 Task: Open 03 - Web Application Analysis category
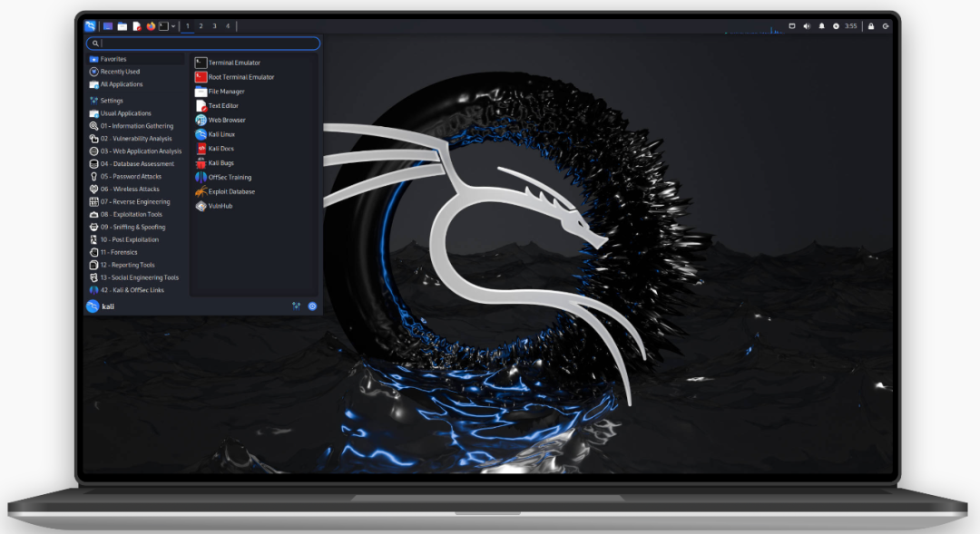[136, 151]
